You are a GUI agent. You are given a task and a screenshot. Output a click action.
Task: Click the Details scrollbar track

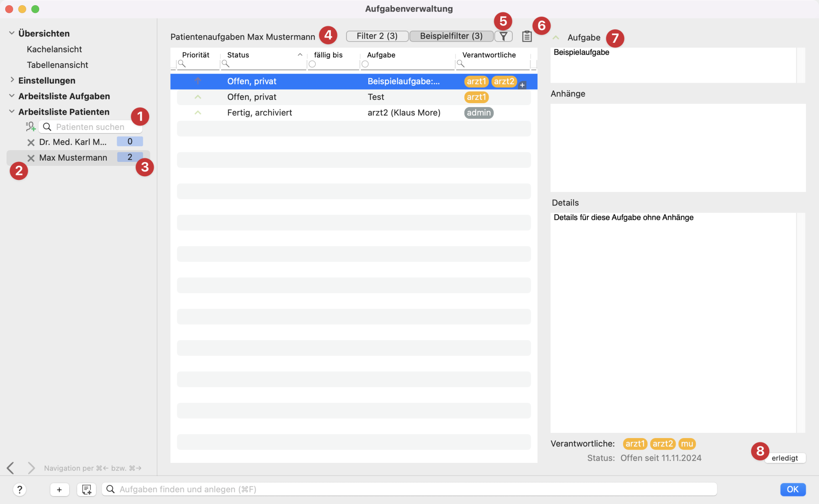coord(801,322)
